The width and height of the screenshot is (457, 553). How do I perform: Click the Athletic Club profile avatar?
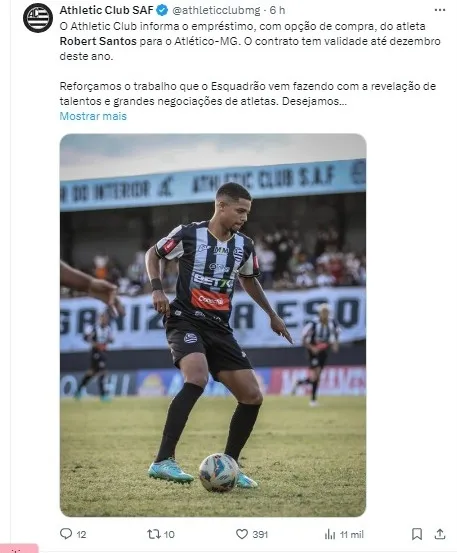point(38,18)
